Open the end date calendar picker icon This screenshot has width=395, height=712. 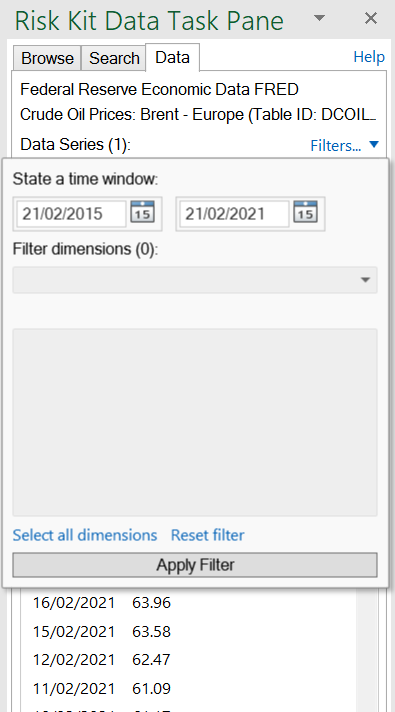tap(306, 212)
